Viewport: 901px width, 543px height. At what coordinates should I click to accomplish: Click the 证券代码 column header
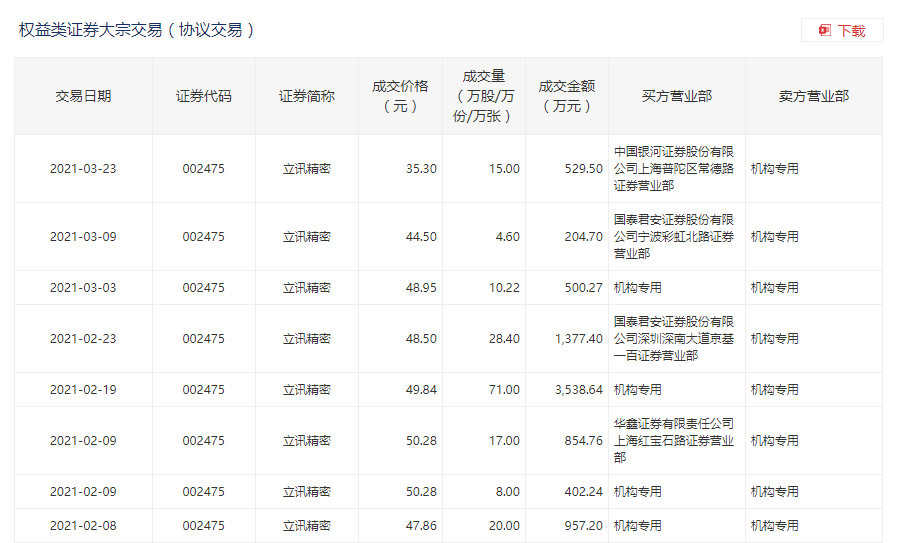tap(203, 96)
